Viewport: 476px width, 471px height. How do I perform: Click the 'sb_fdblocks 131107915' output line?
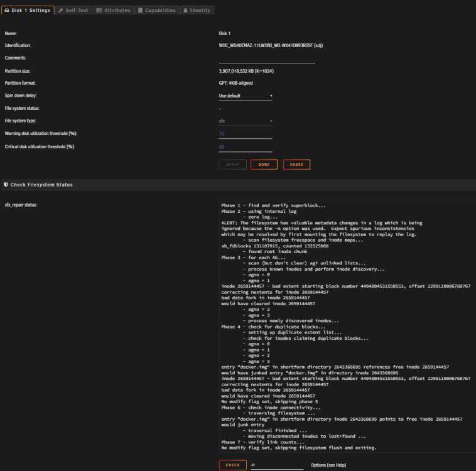click(x=274, y=246)
